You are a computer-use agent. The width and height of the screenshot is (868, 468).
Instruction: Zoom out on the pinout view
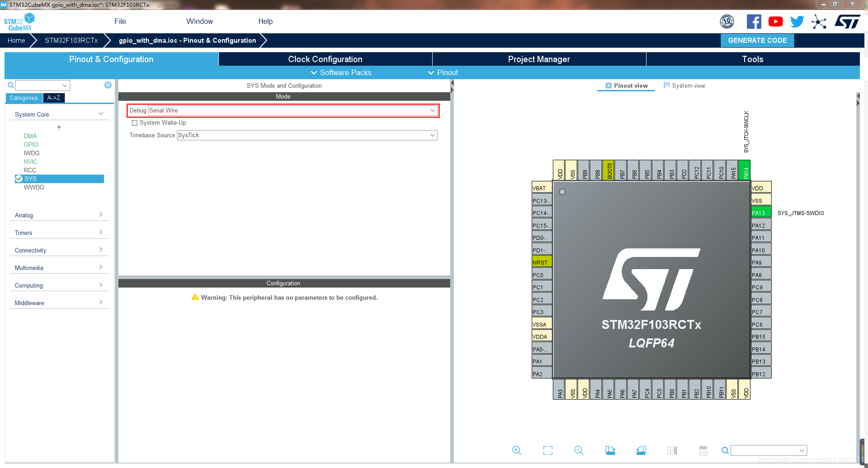point(579,450)
